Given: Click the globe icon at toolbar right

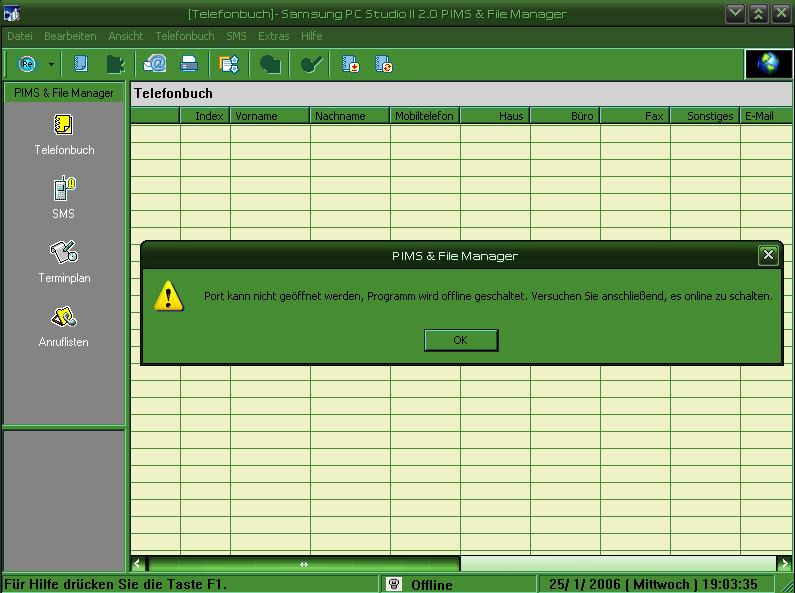Looking at the screenshot, I should (768, 64).
